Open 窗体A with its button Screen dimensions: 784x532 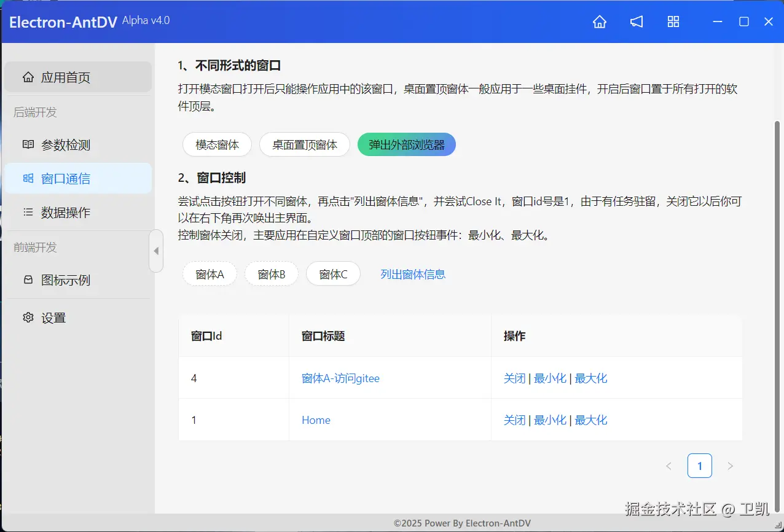[210, 274]
